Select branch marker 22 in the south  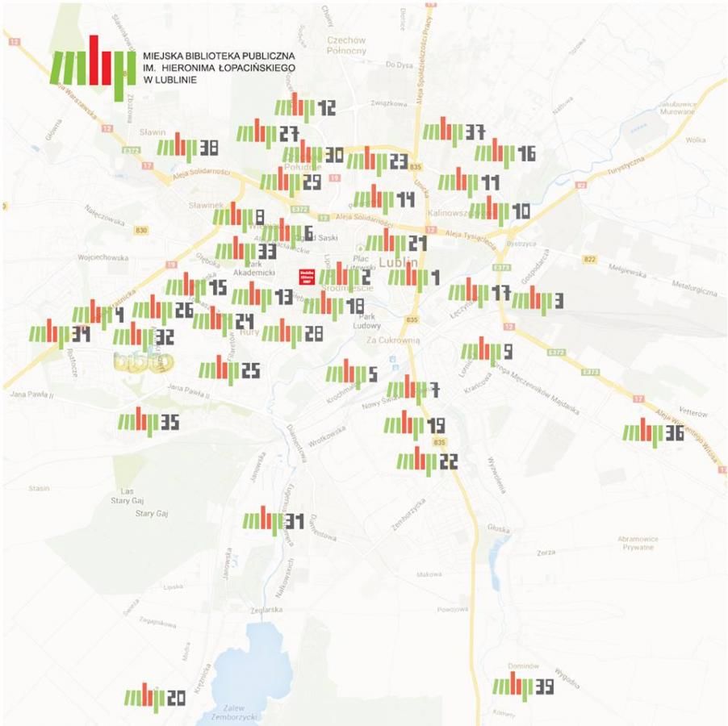click(427, 461)
